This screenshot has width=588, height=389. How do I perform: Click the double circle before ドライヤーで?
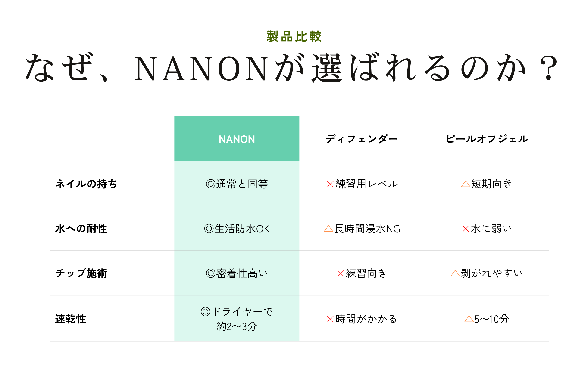205,312
